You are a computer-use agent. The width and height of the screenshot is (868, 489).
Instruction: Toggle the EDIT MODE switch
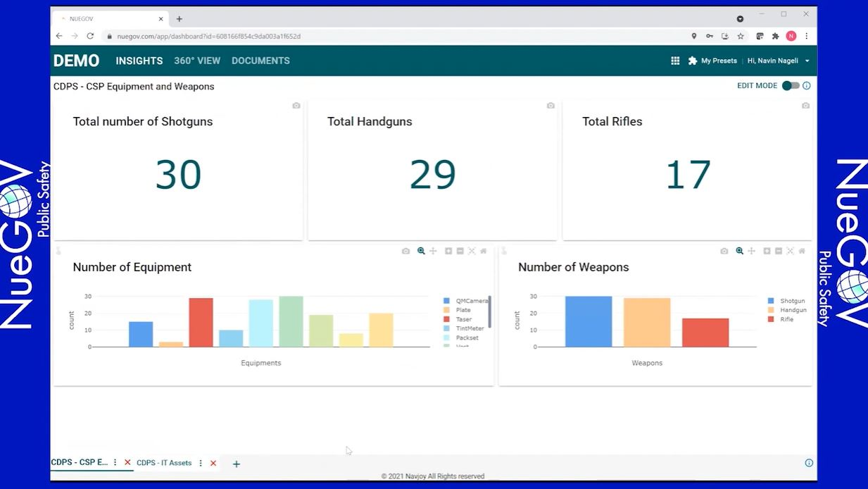[x=791, y=86]
